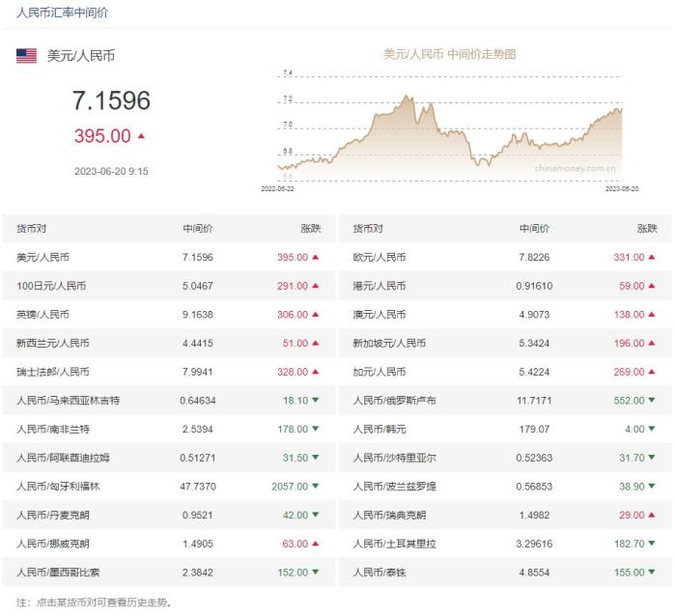Click the red up arrow in the 人民币/挪威克朗 row

(315, 544)
